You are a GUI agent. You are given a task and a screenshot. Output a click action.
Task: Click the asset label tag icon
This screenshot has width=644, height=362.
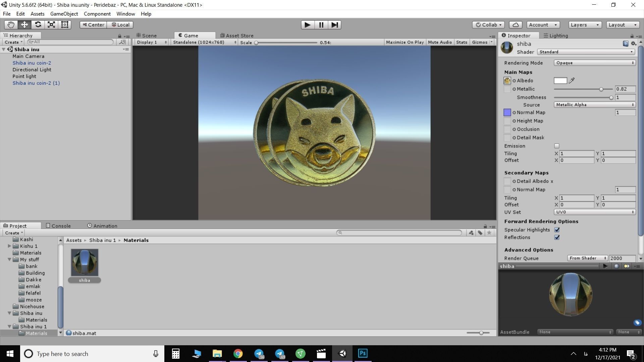[x=637, y=323]
